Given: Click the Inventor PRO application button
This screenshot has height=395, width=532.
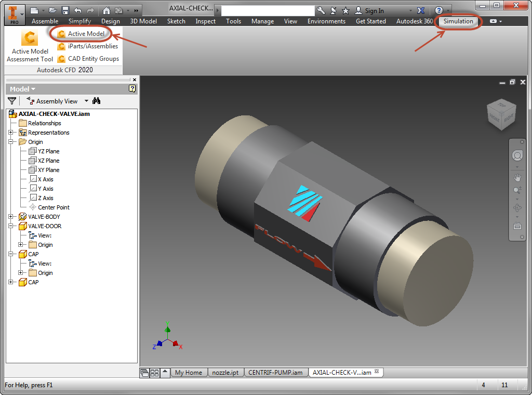Looking at the screenshot, I should 14,14.
